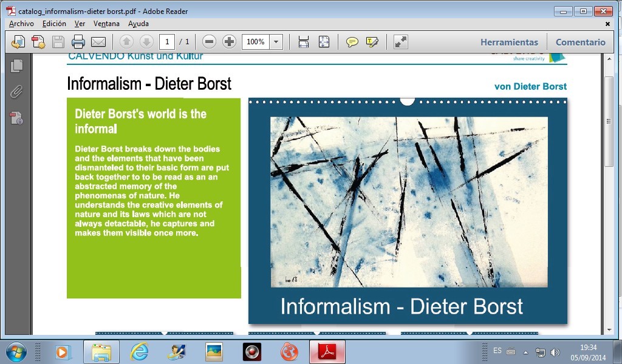Toggle fit-to-window-width scrolling mode
The width and height of the screenshot is (622, 364).
coord(304,42)
